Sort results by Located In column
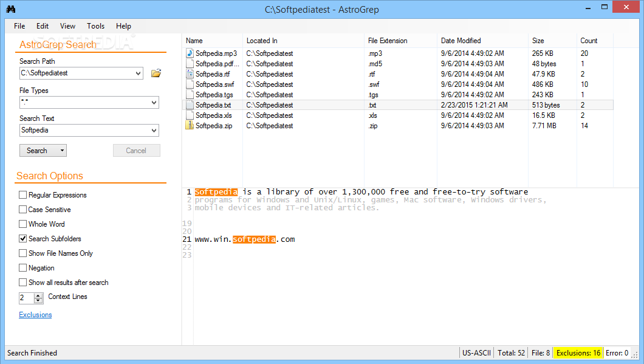The width and height of the screenshot is (644, 364). pos(304,41)
